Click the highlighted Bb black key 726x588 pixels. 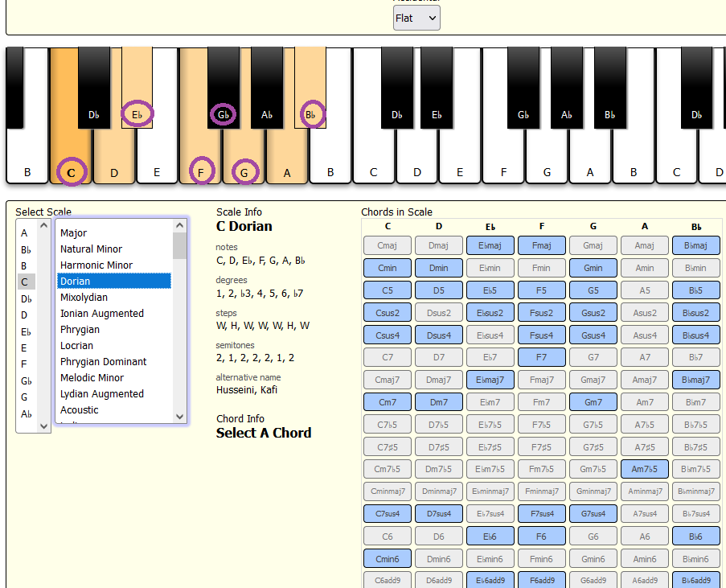pos(310,87)
